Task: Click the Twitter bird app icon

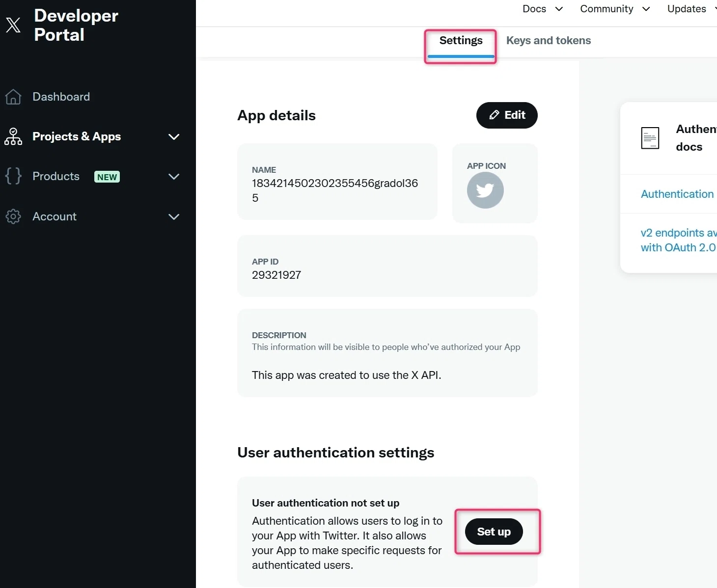Action: (485, 190)
